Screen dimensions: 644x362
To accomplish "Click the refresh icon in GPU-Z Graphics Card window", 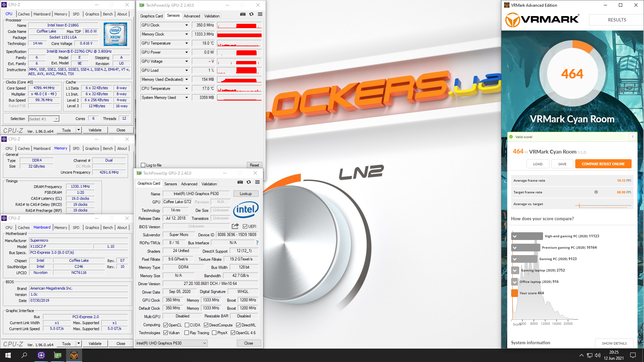I will pos(249,182).
